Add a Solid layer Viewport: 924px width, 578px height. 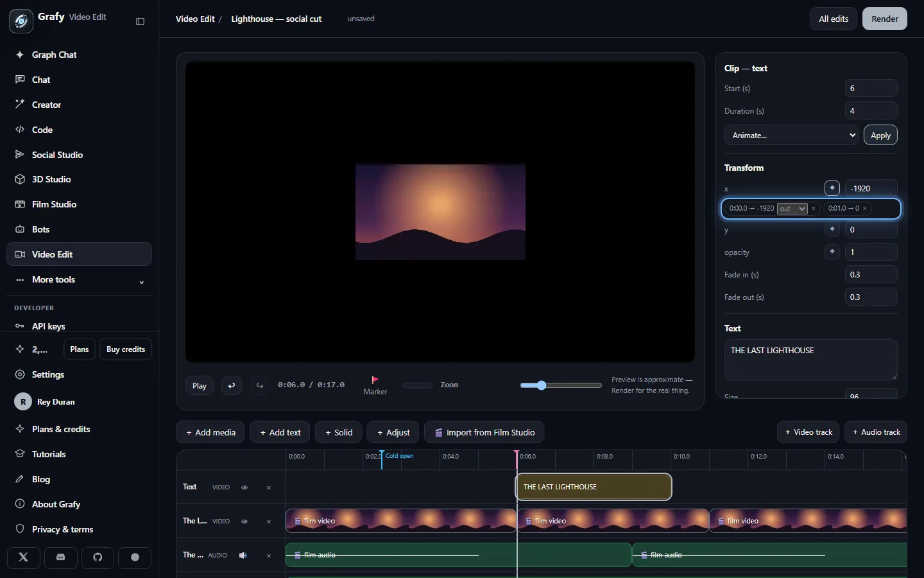click(x=339, y=432)
